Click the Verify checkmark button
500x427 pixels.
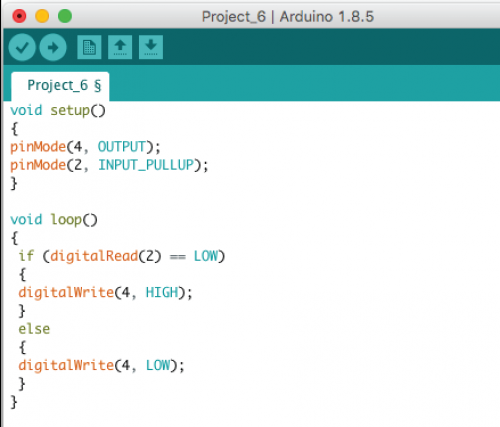[22, 47]
